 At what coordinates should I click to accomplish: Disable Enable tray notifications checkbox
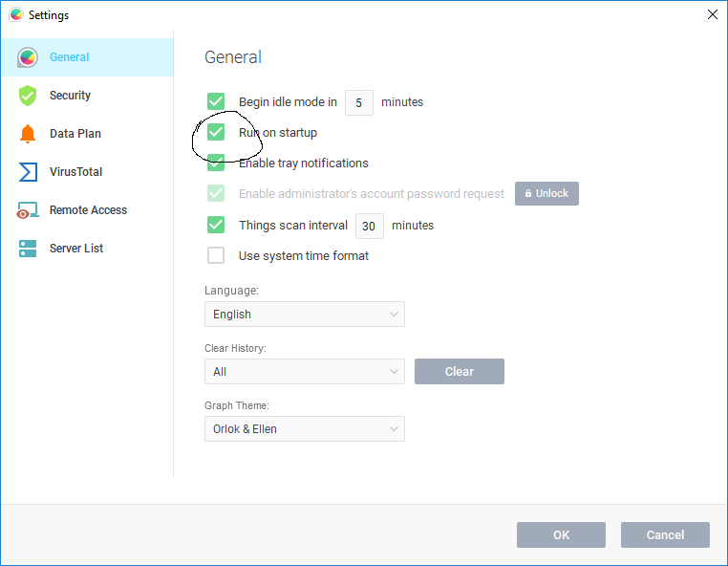[x=216, y=163]
